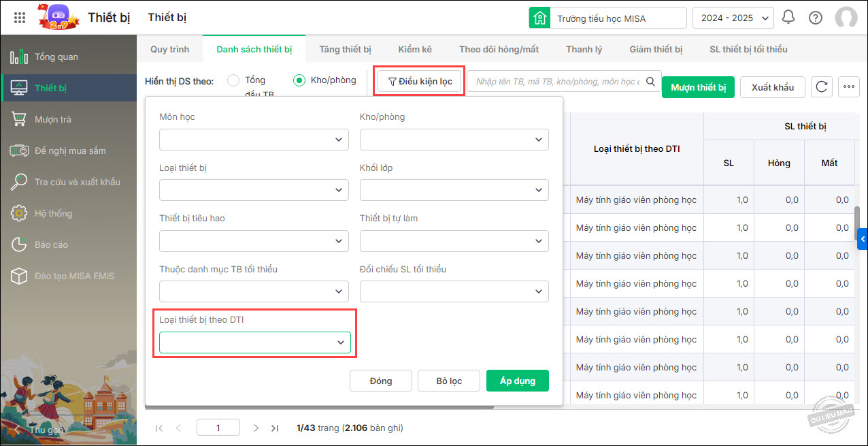Image resolution: width=868 pixels, height=446 pixels.
Task: Click the search magnifier icon
Action: click(x=650, y=82)
